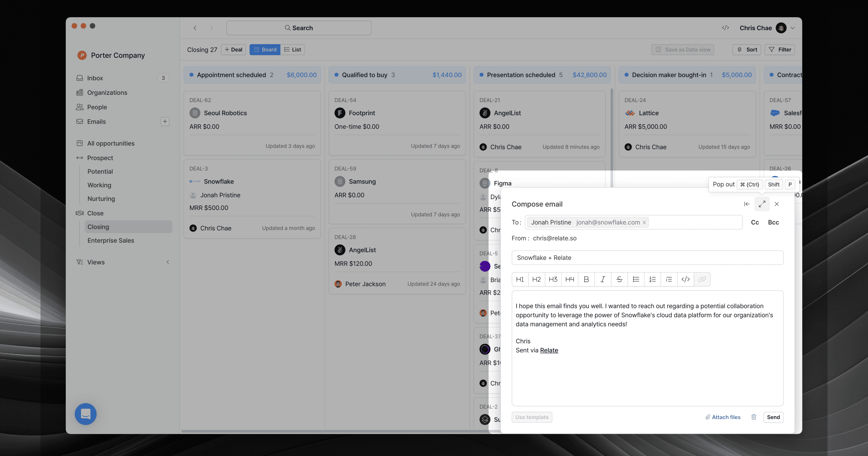This screenshot has height=456, width=868.
Task: Click the email subject field
Action: pyautogui.click(x=647, y=258)
